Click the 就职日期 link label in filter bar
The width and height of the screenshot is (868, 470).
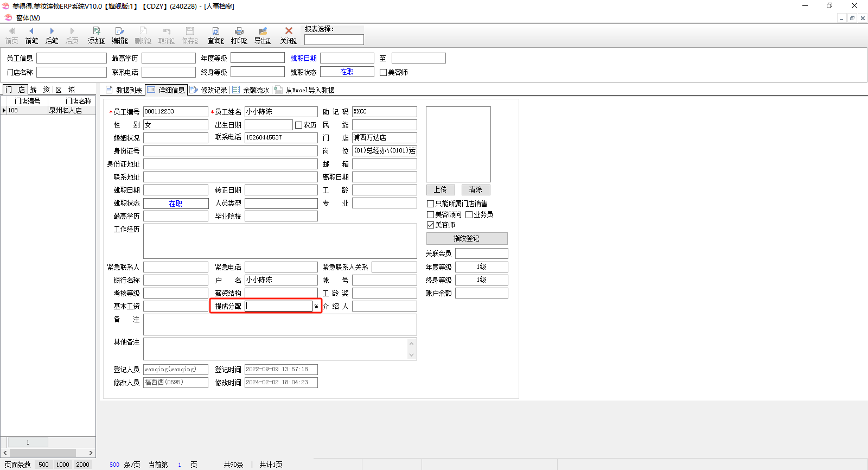point(303,58)
